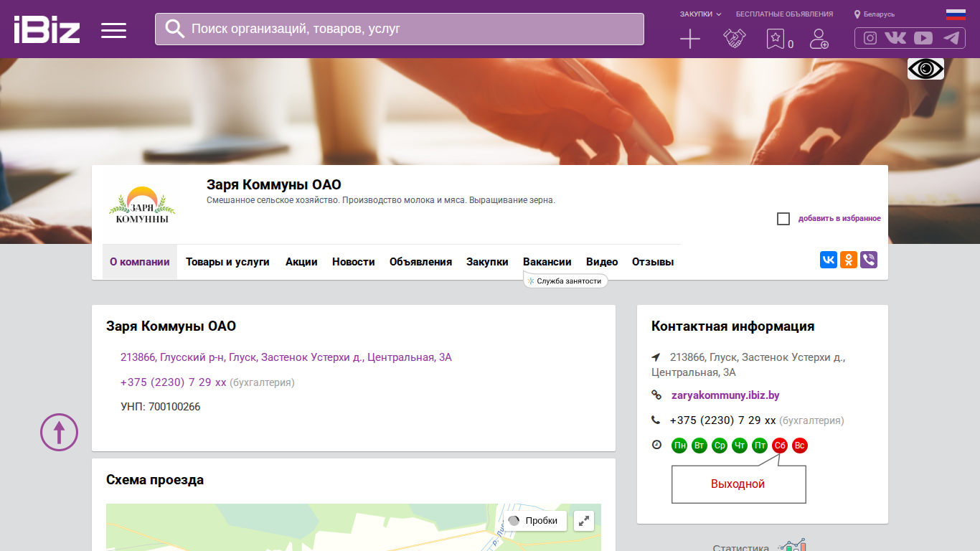Screen dimensions: 980x551
Task: Select the Вт day circle
Action: pos(699,446)
